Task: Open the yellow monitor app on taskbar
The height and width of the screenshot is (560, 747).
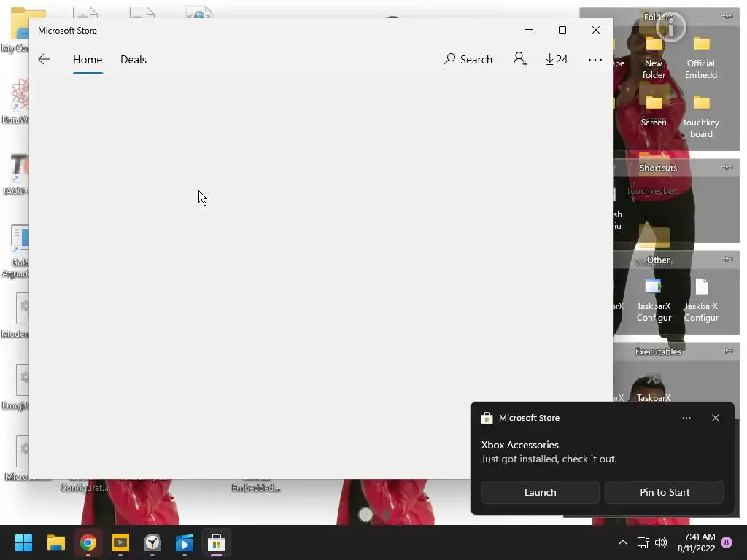Action: pos(120,542)
